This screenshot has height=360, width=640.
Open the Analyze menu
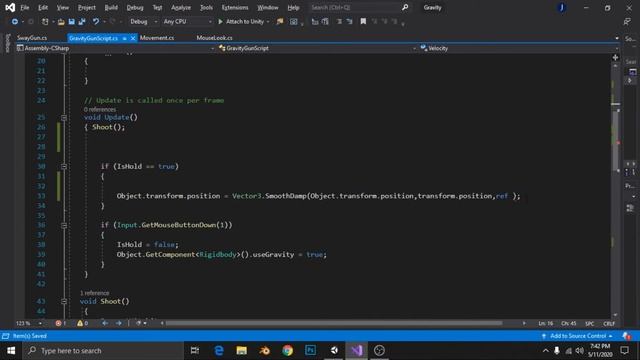(x=181, y=7)
